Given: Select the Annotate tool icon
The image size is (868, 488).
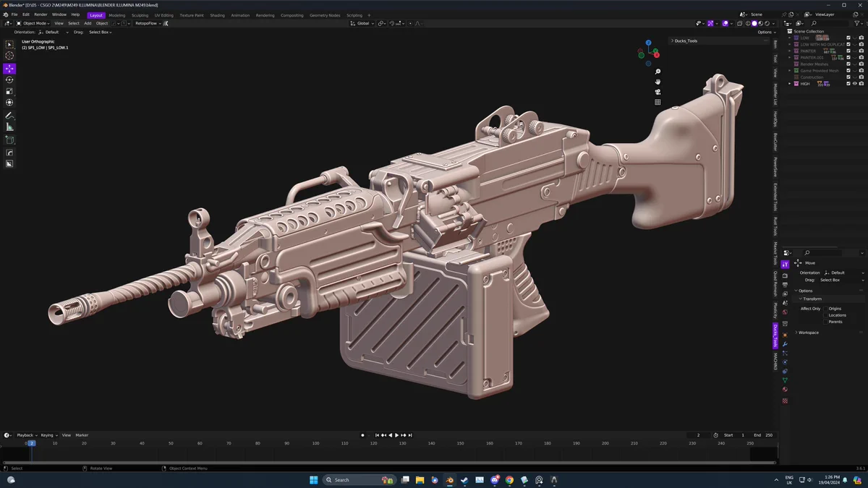Looking at the screenshot, I should point(9,116).
